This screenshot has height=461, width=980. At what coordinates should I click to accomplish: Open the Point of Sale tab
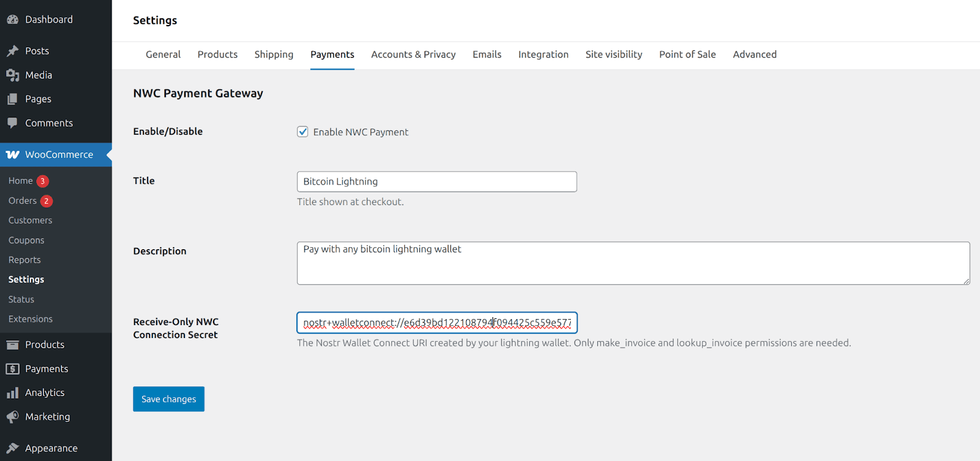pyautogui.click(x=687, y=54)
